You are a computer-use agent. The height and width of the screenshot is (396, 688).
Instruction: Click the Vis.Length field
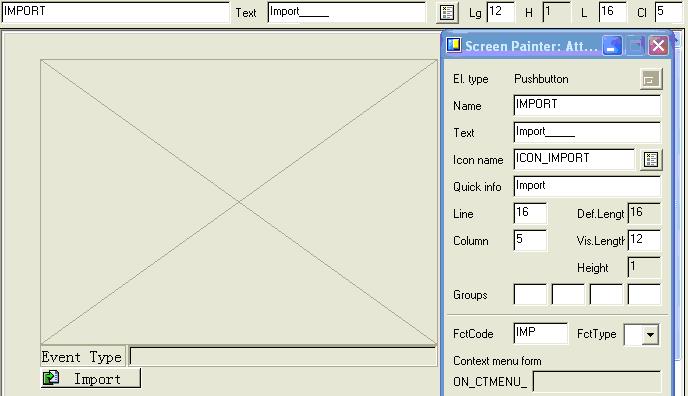point(644,240)
